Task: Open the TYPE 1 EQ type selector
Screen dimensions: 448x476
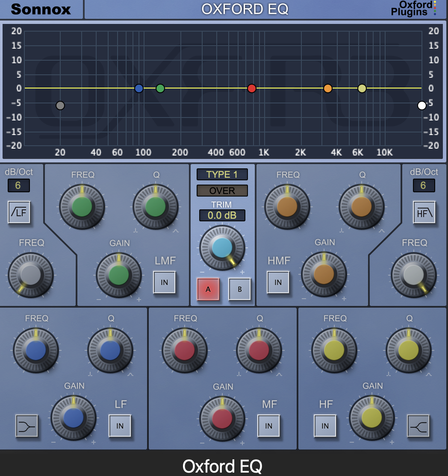Action: 222,175
